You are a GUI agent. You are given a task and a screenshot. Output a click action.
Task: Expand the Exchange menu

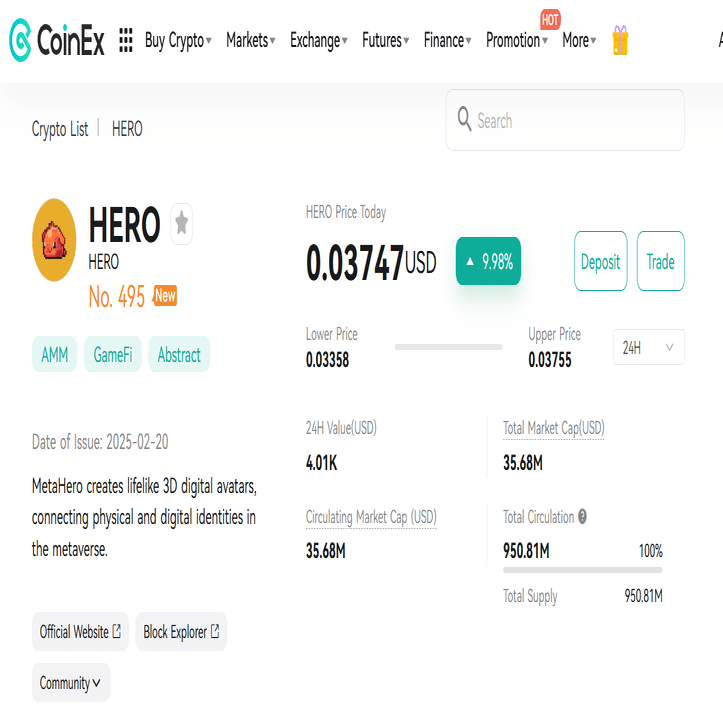tap(319, 41)
